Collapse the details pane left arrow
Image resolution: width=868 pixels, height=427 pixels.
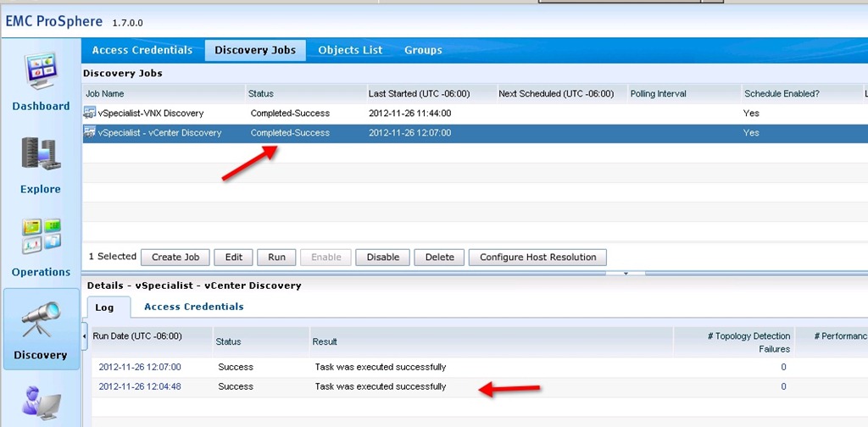[x=85, y=336]
